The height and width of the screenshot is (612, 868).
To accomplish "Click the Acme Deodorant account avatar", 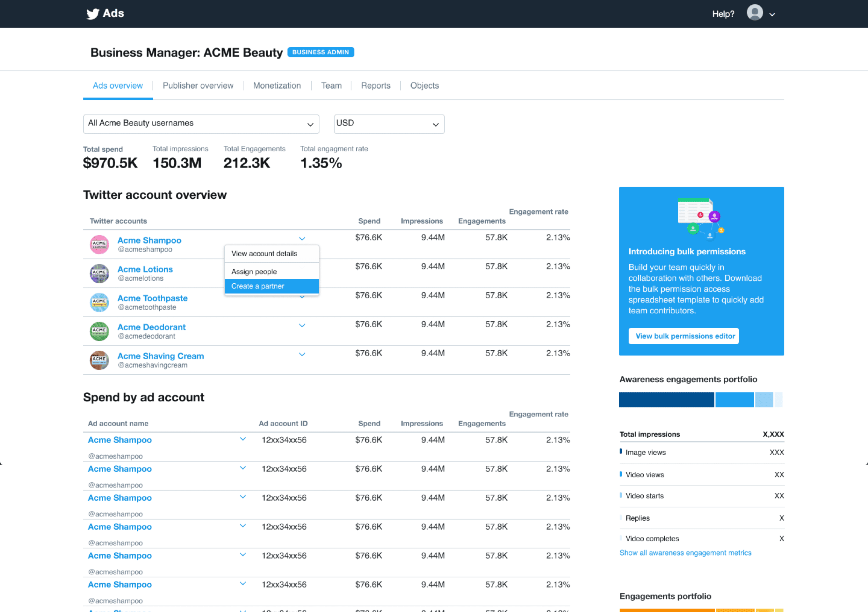I will (x=99, y=331).
